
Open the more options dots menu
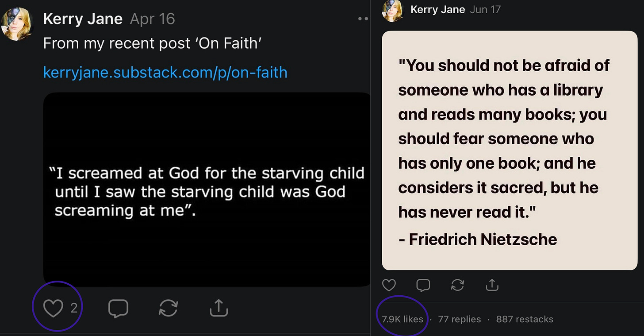tap(363, 19)
